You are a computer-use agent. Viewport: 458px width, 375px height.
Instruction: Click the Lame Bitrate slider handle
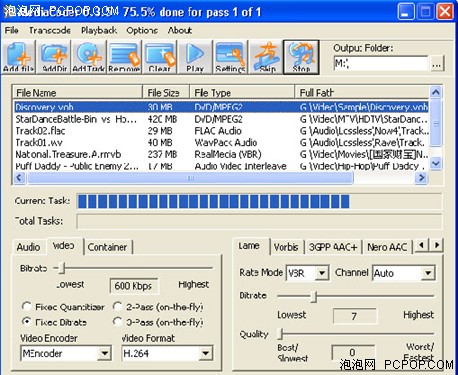click(314, 296)
